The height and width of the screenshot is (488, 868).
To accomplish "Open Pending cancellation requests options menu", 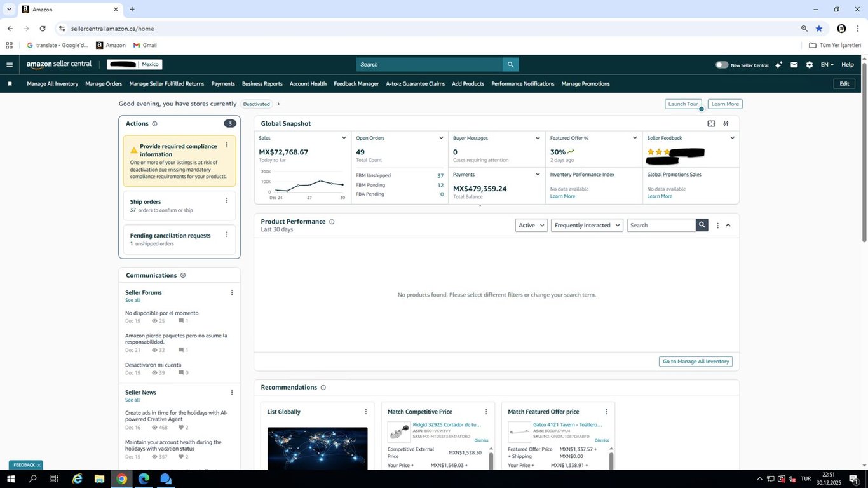I will 227,234.
